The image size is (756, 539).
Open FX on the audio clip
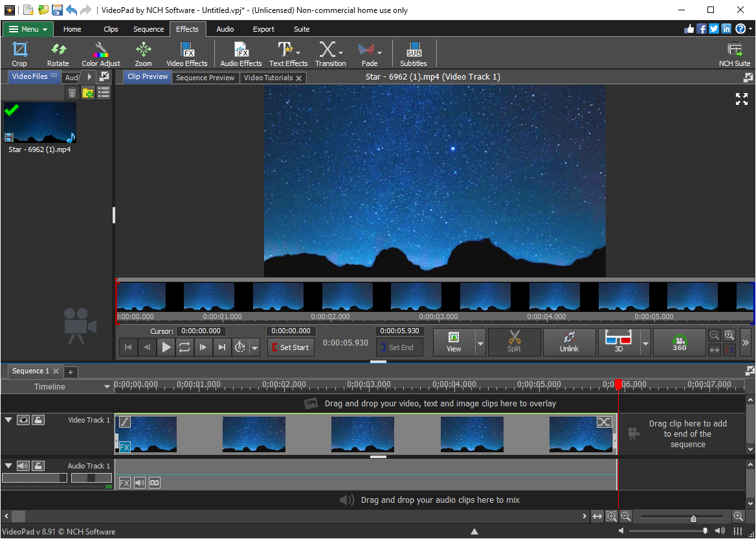124,483
